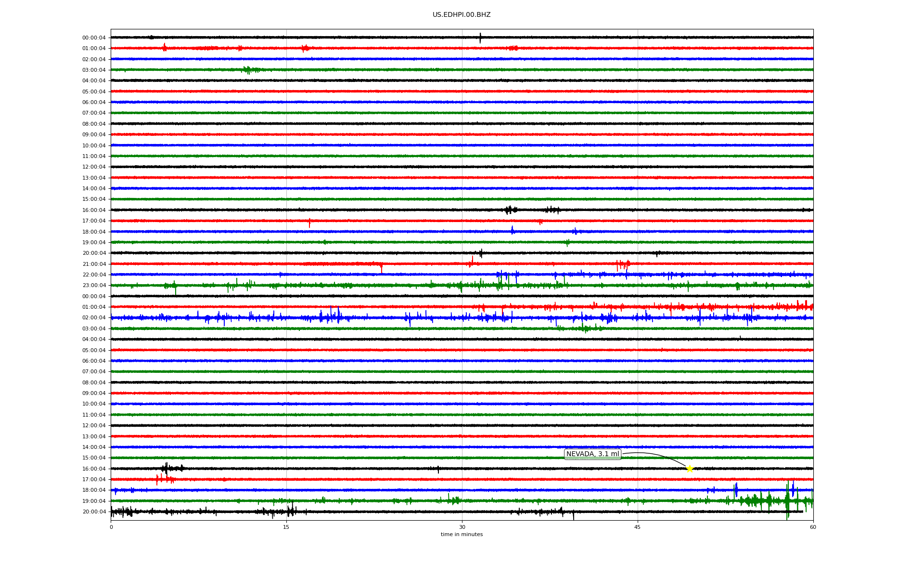Click the 22:00:04 row time label

[x=94, y=275]
